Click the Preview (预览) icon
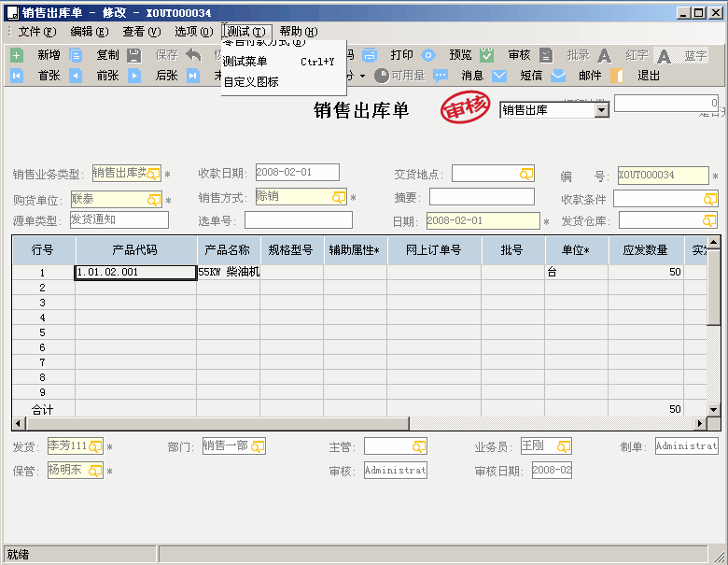This screenshot has width=728, height=565. [428, 55]
